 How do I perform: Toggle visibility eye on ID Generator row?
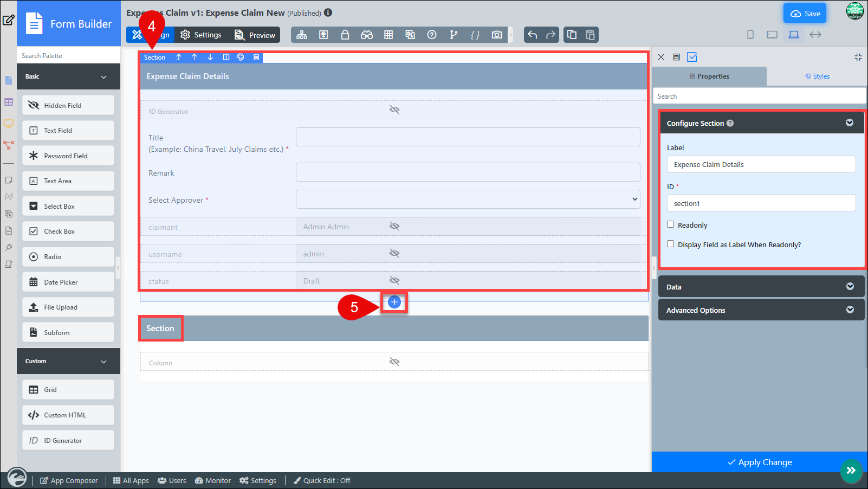click(x=394, y=110)
